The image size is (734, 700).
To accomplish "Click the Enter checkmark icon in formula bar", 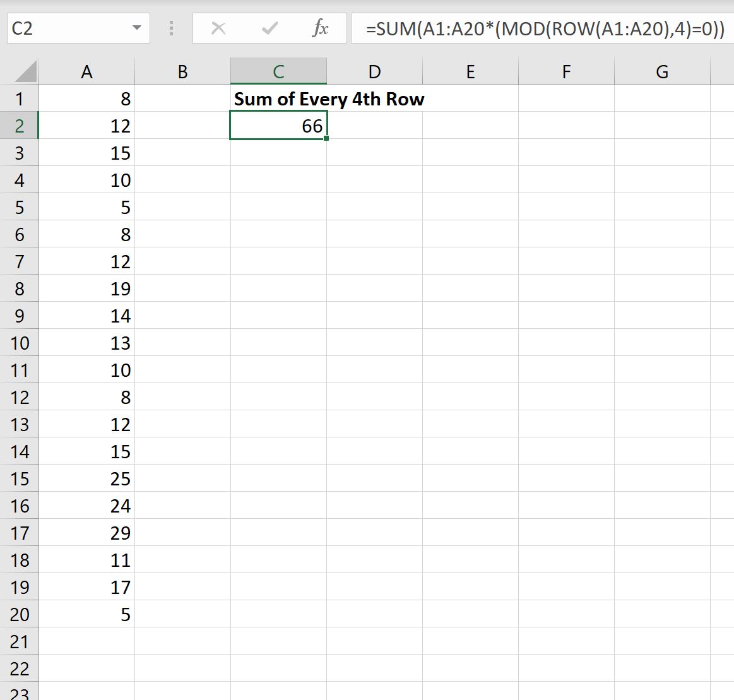I will (269, 28).
